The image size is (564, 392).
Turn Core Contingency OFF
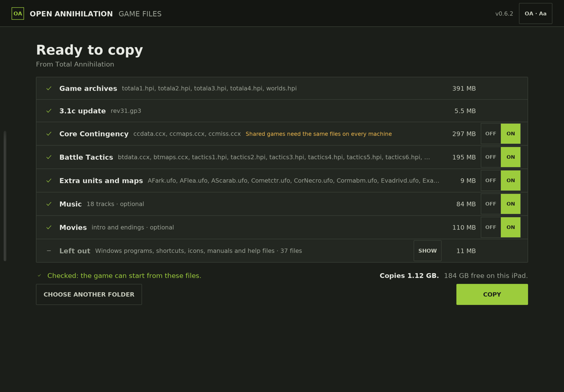(490, 134)
